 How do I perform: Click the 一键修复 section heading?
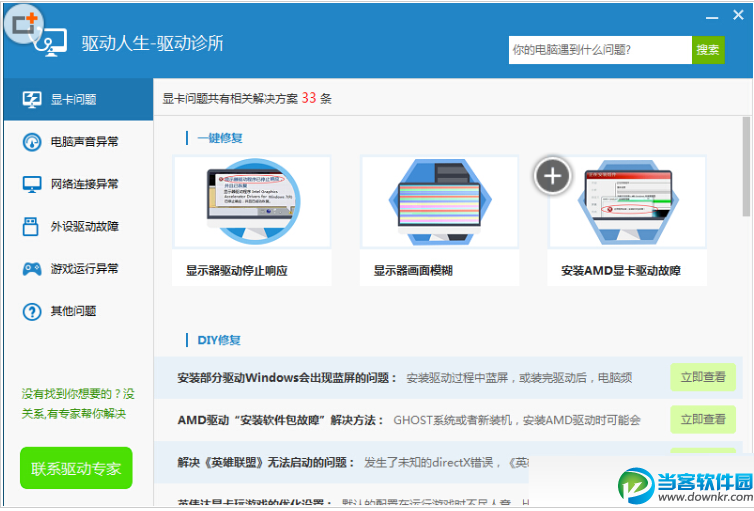pos(220,138)
